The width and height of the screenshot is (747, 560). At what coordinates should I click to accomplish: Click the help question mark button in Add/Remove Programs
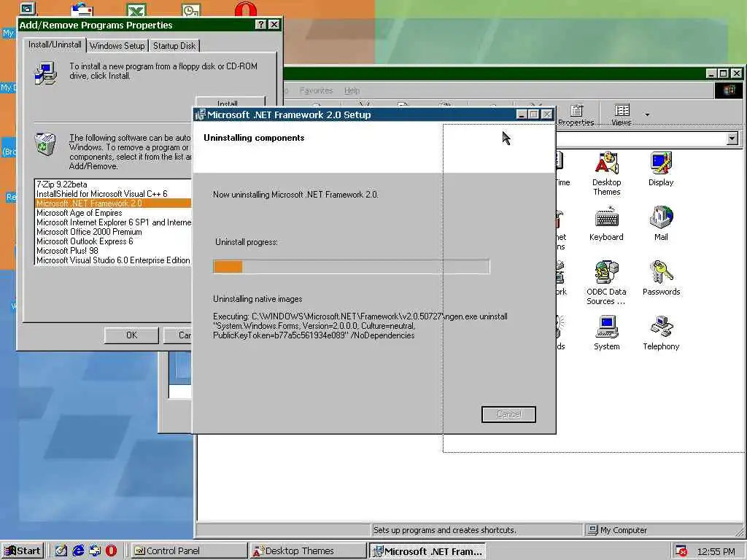(x=260, y=25)
